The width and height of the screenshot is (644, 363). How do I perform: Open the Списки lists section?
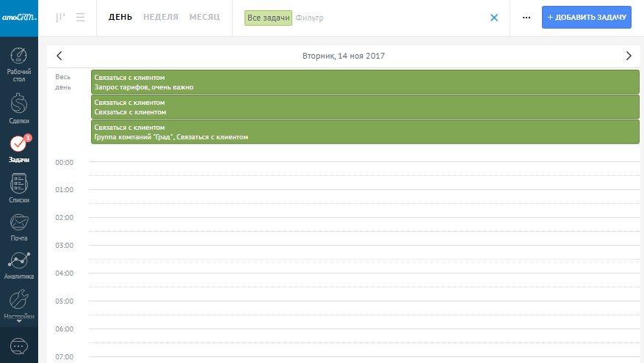coord(19,187)
